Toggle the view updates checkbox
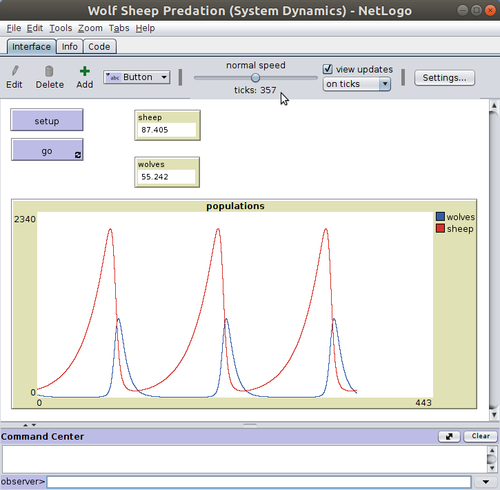500x490 pixels. click(328, 69)
